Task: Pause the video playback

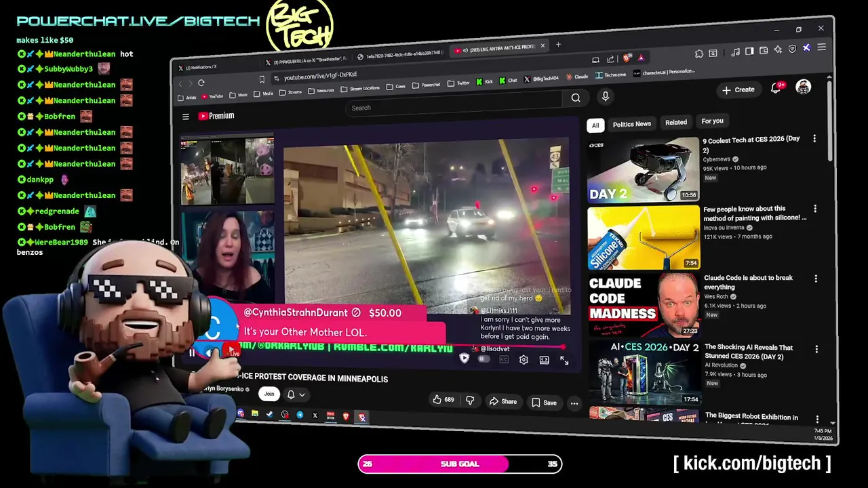Action: point(192,352)
